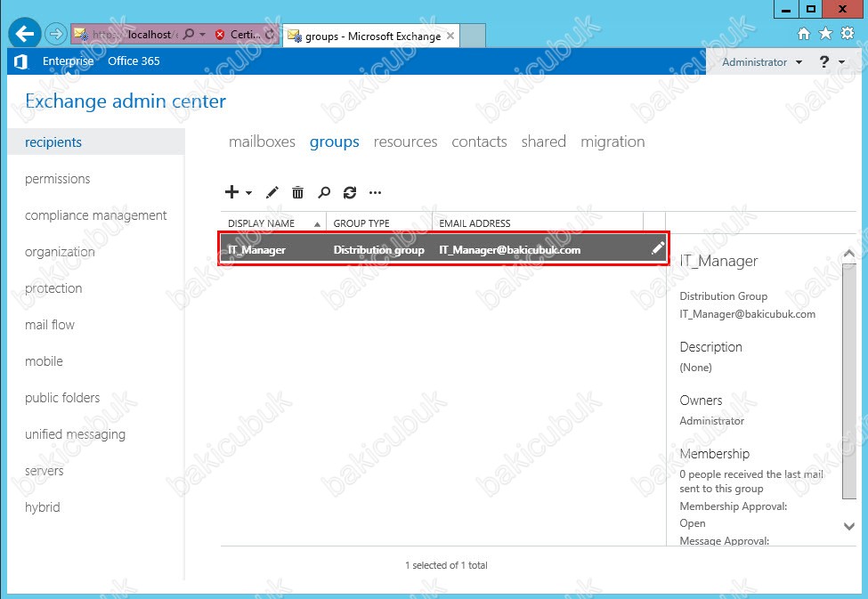This screenshot has height=599, width=868.
Task: Click the Delete trash can icon
Action: [x=298, y=192]
